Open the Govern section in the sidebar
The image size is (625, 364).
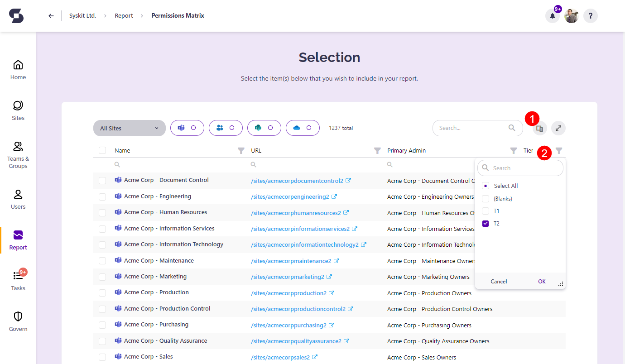pos(18,321)
